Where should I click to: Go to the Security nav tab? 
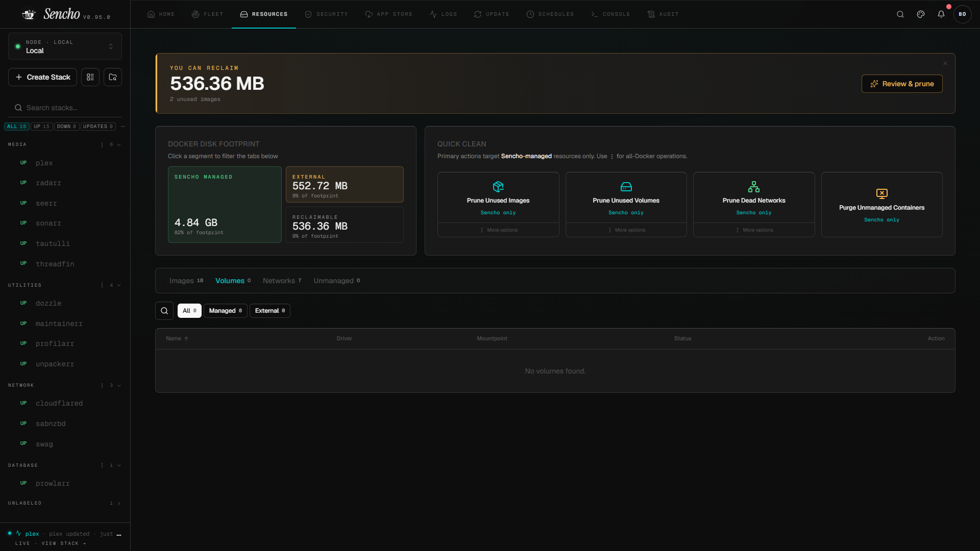(326, 14)
